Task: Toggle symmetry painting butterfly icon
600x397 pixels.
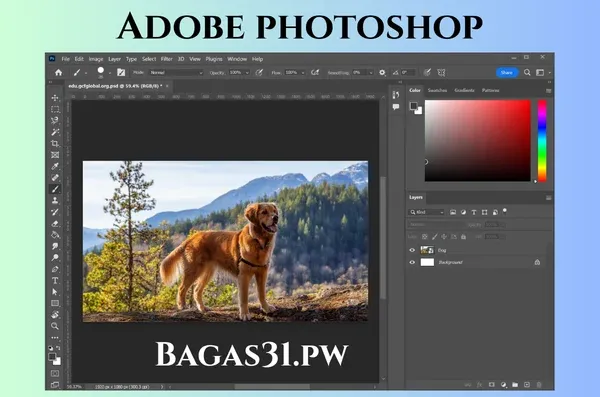Action: [x=441, y=72]
